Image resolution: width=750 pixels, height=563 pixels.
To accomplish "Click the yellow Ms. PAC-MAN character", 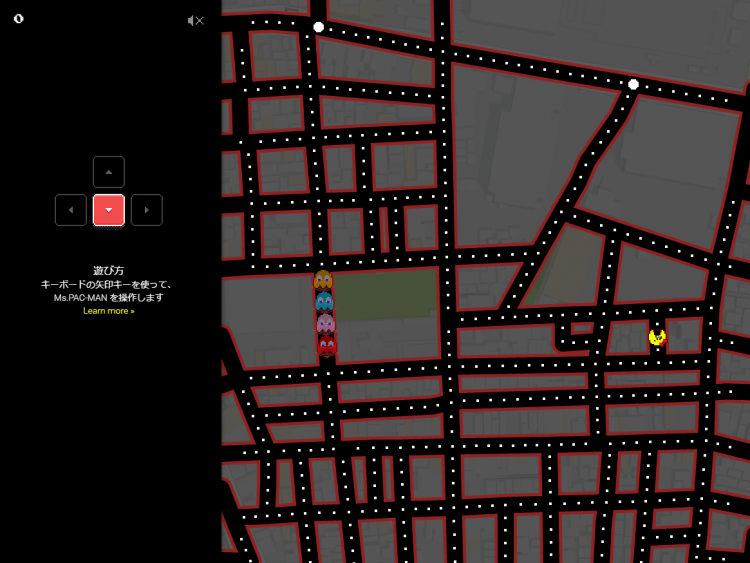I will tap(658, 337).
